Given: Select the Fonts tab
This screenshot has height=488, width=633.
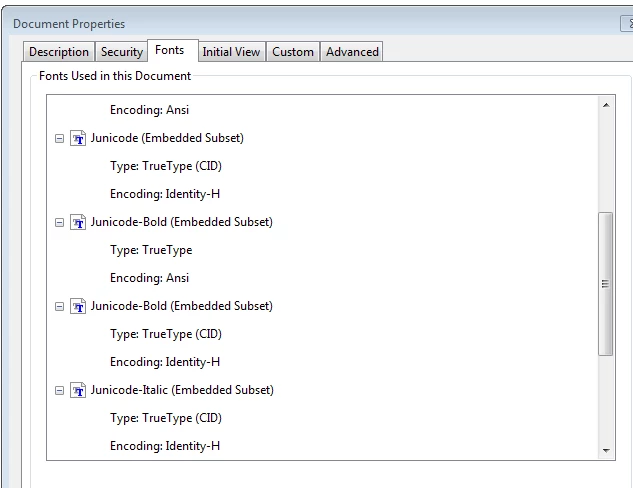Looking at the screenshot, I should coord(170,50).
